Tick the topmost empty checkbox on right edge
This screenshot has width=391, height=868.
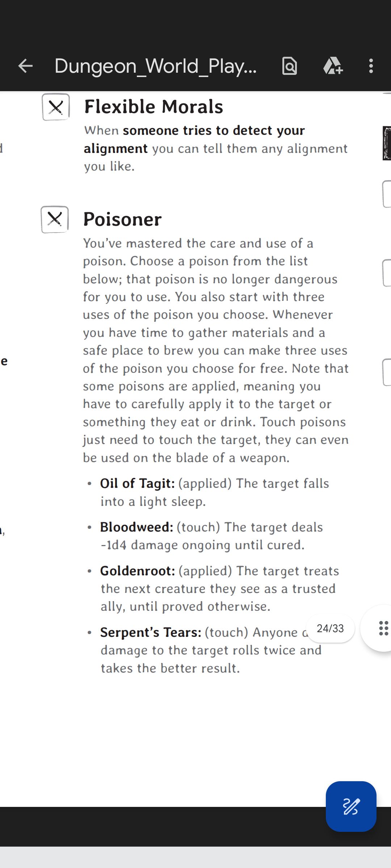pyautogui.click(x=387, y=194)
